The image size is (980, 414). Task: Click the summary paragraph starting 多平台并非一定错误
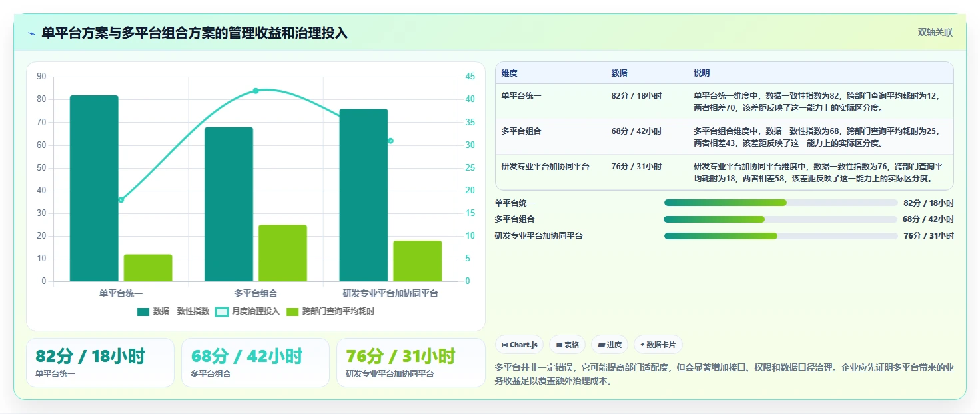tap(725, 374)
